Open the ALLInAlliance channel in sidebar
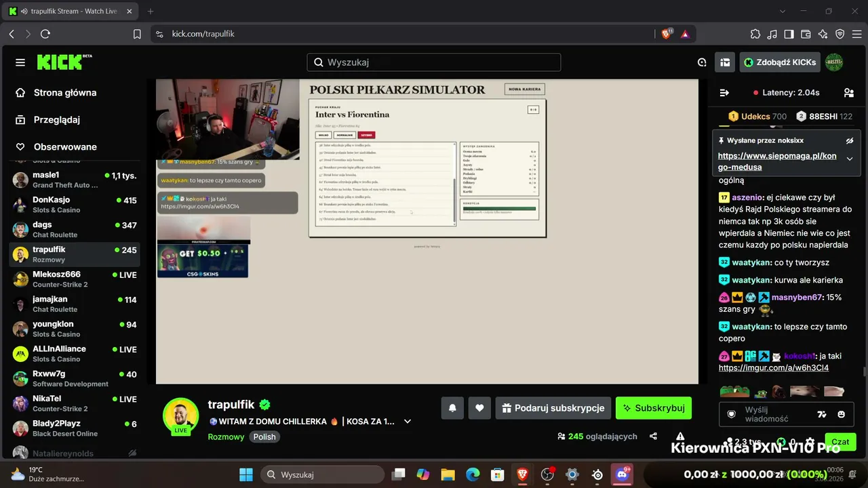This screenshot has height=488, width=868. [x=75, y=354]
